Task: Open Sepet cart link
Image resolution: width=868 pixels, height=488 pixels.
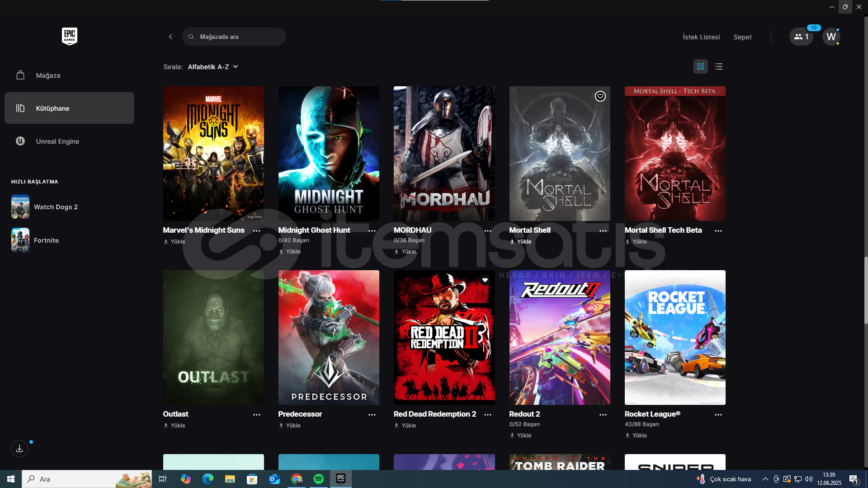Action: tap(742, 37)
